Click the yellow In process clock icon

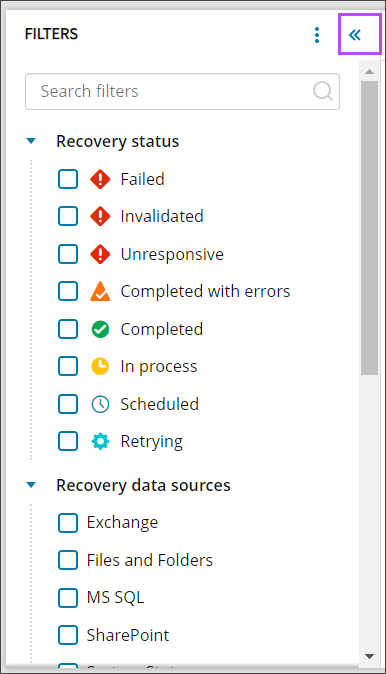[100, 367]
